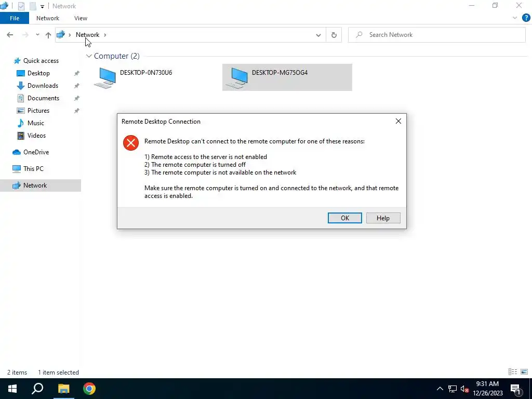Click the pin icon beside Desktop
532x399 pixels.
pyautogui.click(x=77, y=73)
